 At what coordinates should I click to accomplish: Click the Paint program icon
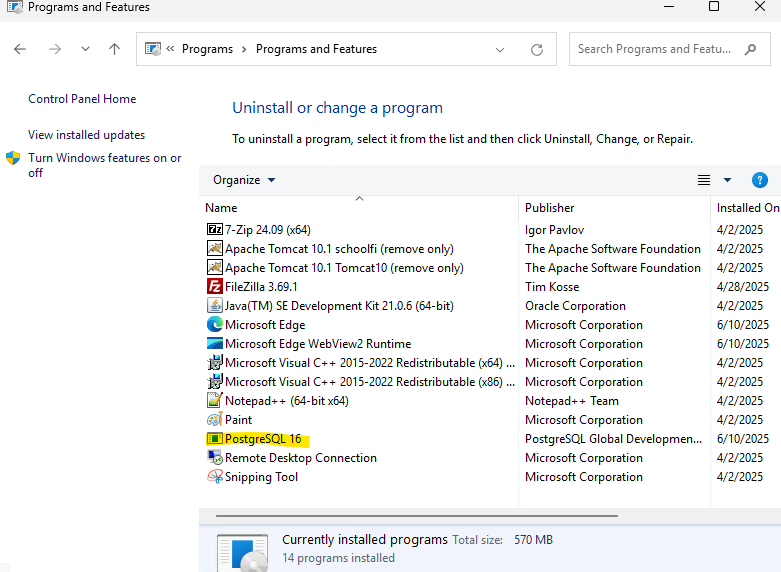click(x=215, y=420)
